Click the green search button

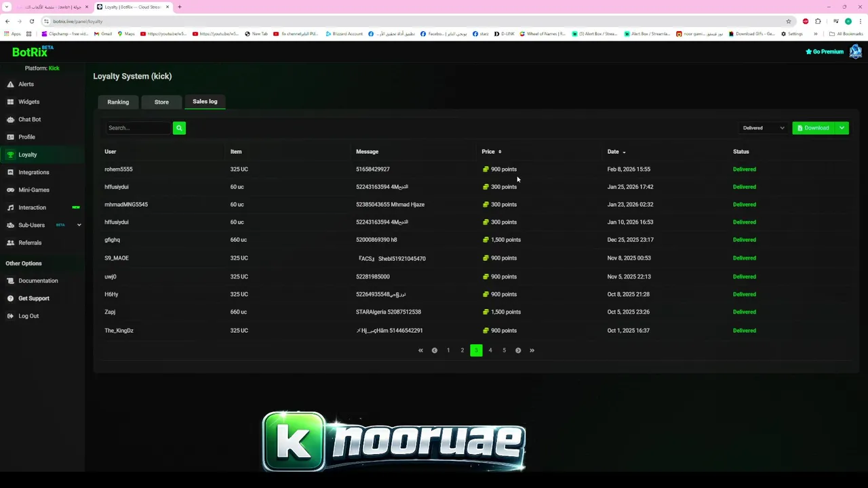[x=179, y=127]
